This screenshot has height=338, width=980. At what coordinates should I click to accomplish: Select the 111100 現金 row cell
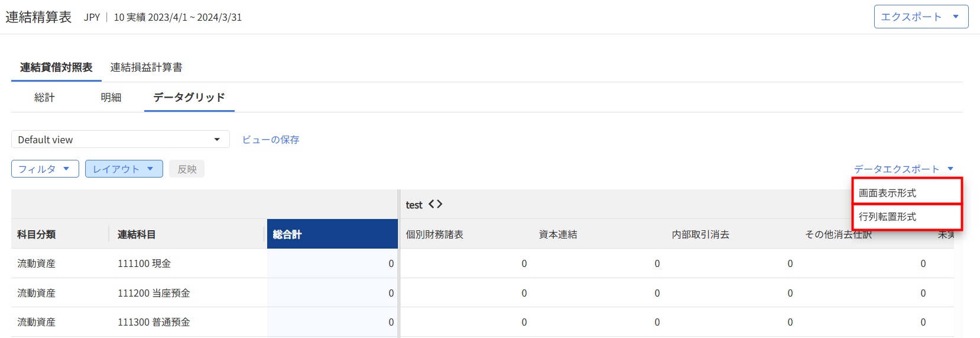(x=144, y=263)
